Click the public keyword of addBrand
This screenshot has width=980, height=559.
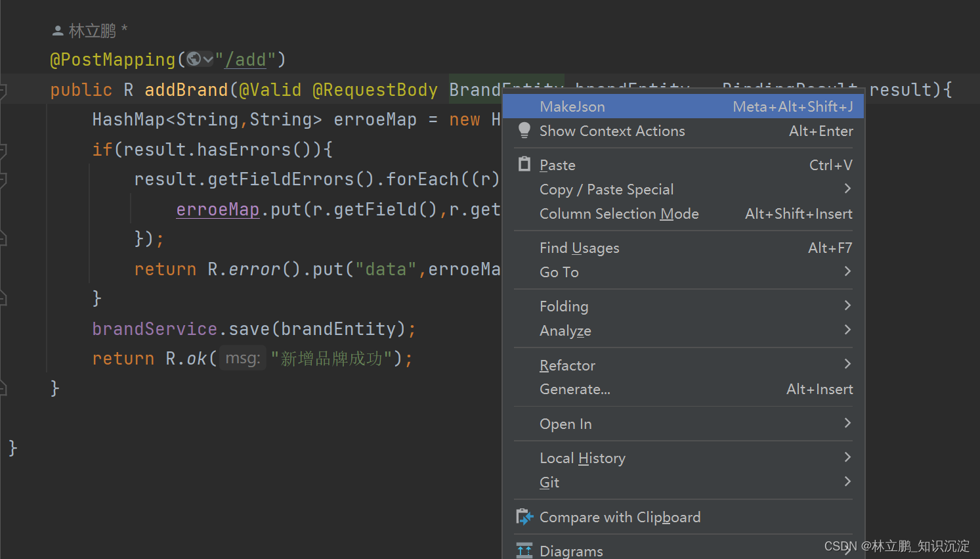point(81,90)
